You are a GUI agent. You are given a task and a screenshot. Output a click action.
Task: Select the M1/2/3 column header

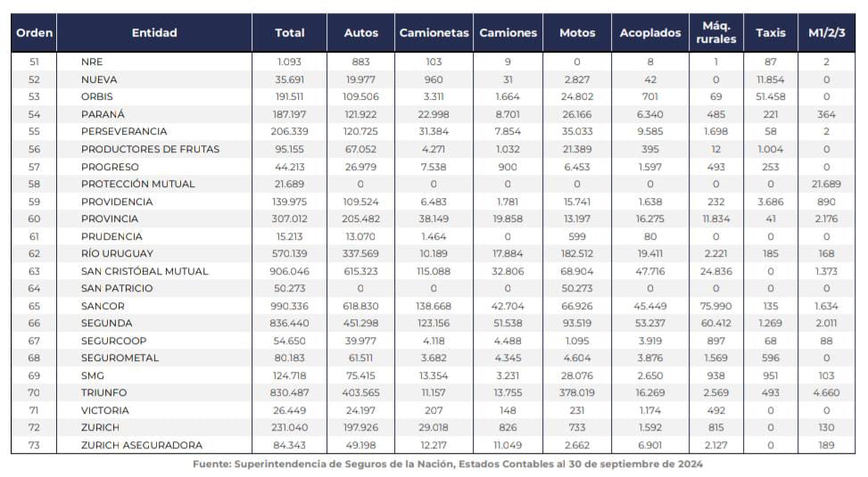point(826,33)
